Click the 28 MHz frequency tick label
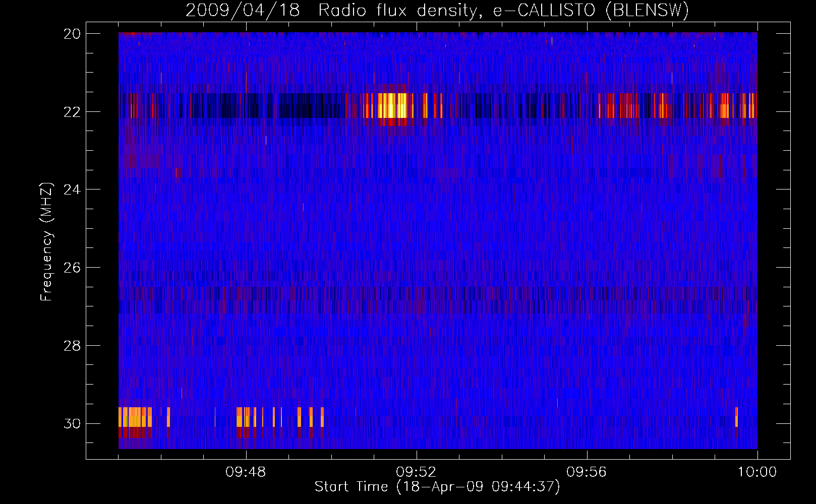This screenshot has width=816, height=504. [72, 345]
